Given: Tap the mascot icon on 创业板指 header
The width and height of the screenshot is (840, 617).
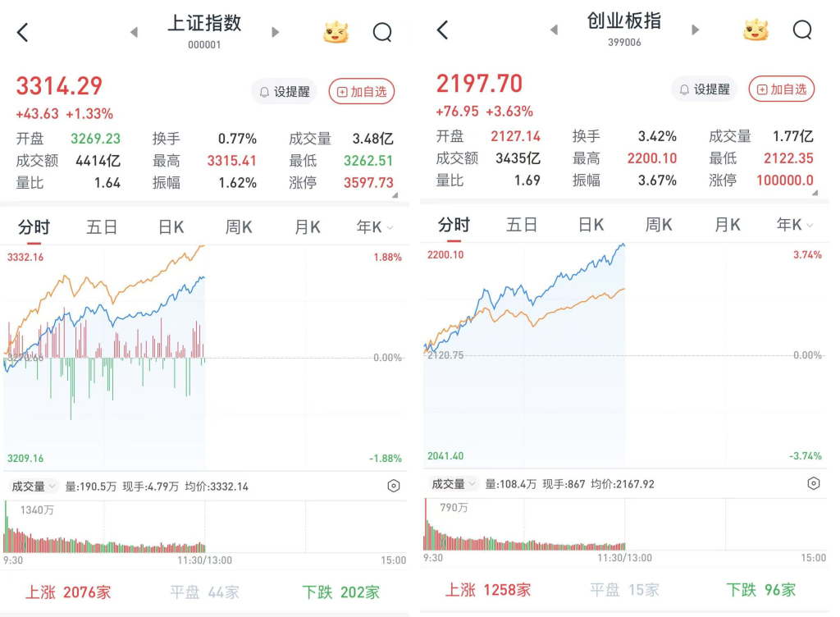Looking at the screenshot, I should tap(756, 30).
